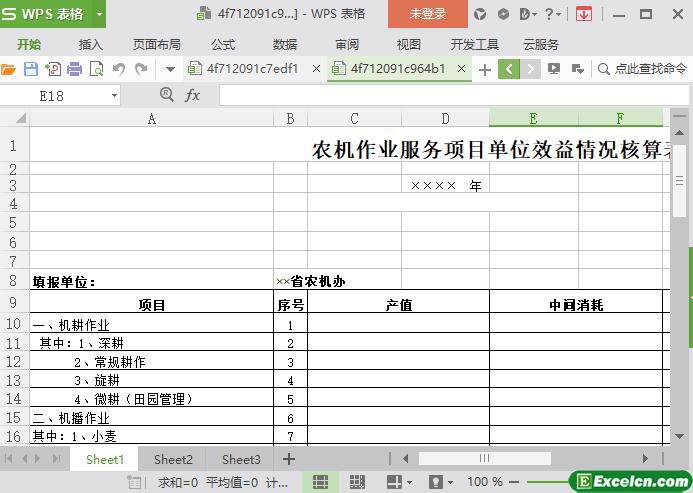This screenshot has width=693, height=493.
Task: Open print preview icon
Action: coord(96,69)
